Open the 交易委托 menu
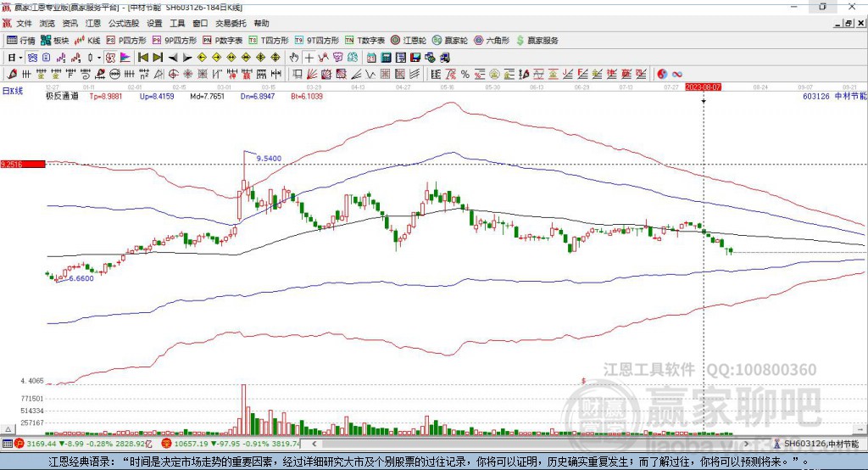The height and width of the screenshot is (470, 868). pyautogui.click(x=231, y=23)
